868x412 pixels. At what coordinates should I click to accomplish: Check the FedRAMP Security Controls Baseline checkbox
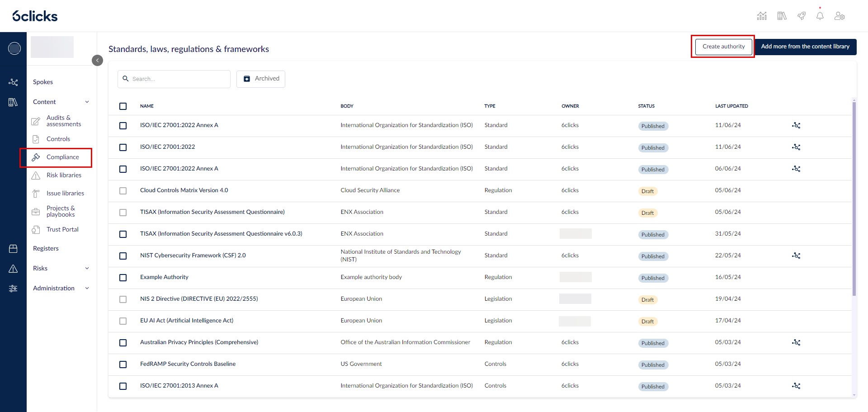[123, 365]
